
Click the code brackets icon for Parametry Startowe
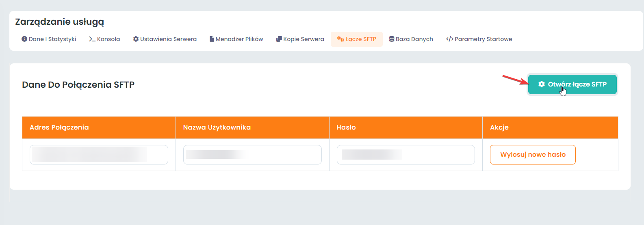449,39
